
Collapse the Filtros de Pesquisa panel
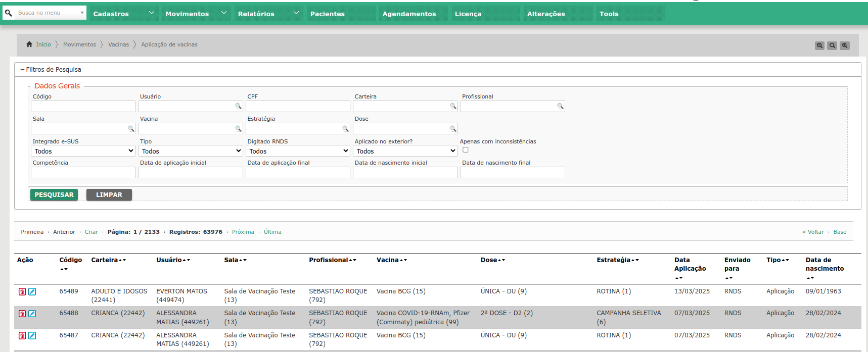click(51, 70)
